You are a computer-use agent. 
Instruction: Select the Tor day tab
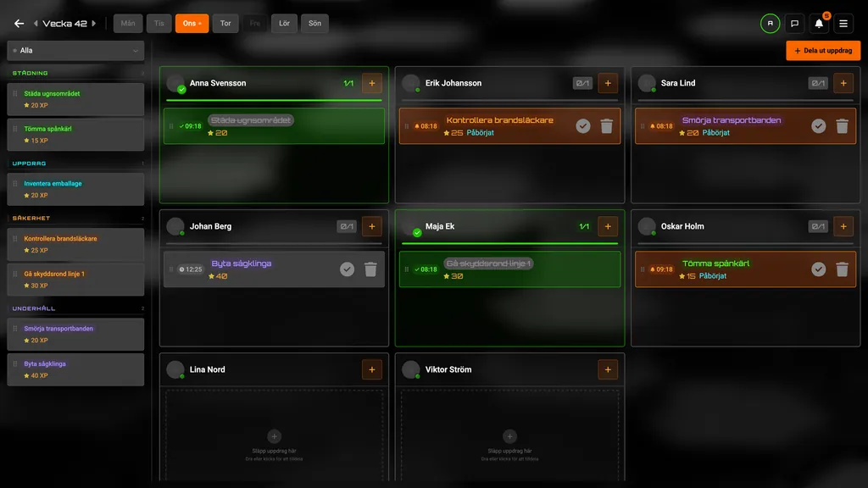pos(225,23)
